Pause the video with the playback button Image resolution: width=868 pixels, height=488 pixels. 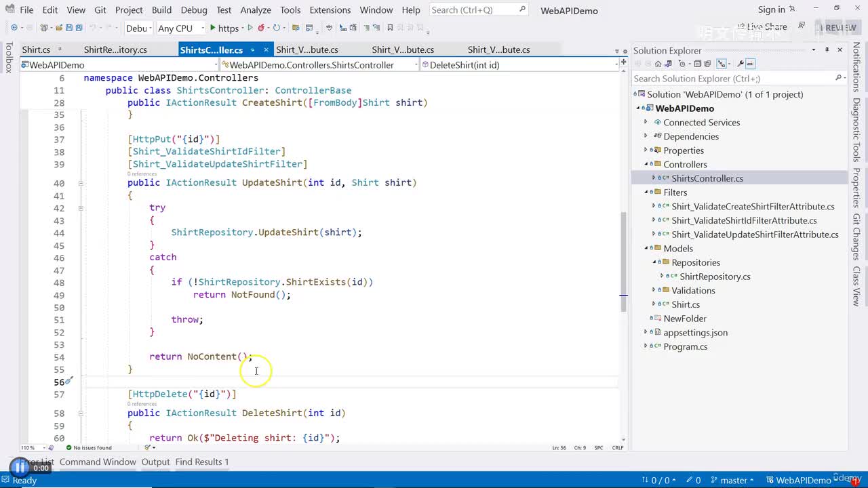19,467
